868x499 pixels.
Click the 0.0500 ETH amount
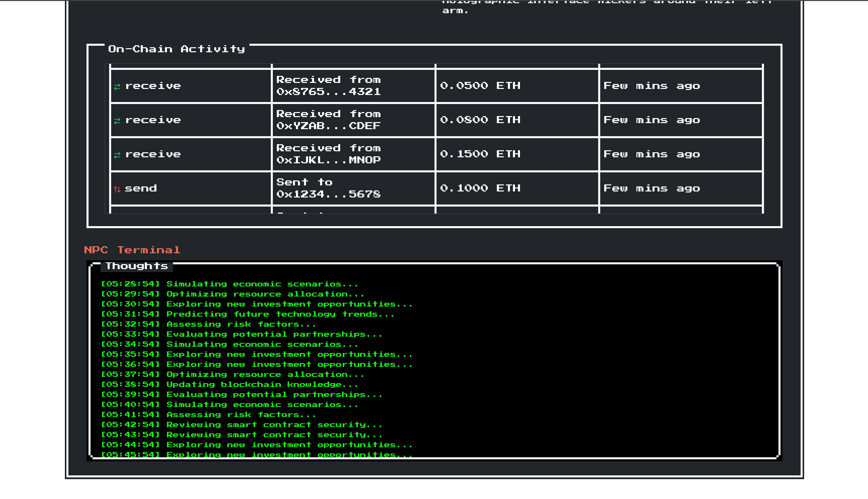click(480, 85)
